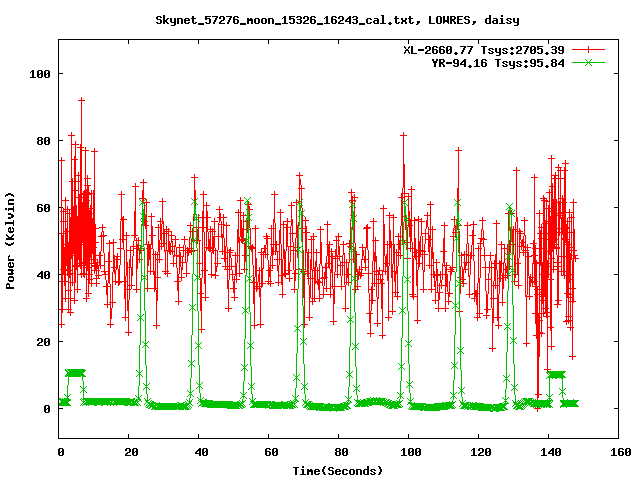640x480 pixels.
Task: Click x-axis tick label 160
Action: 621,452
